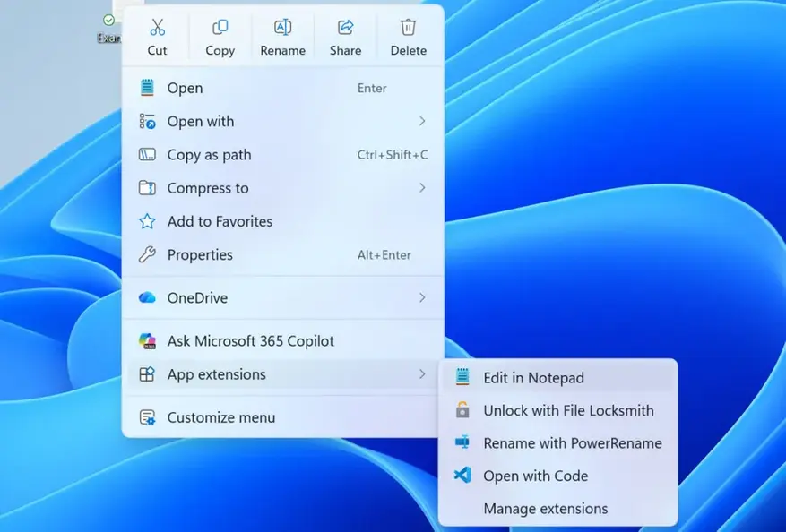Choose Edit in Notepad
Screen dimensions: 786x532
click(558, 377)
